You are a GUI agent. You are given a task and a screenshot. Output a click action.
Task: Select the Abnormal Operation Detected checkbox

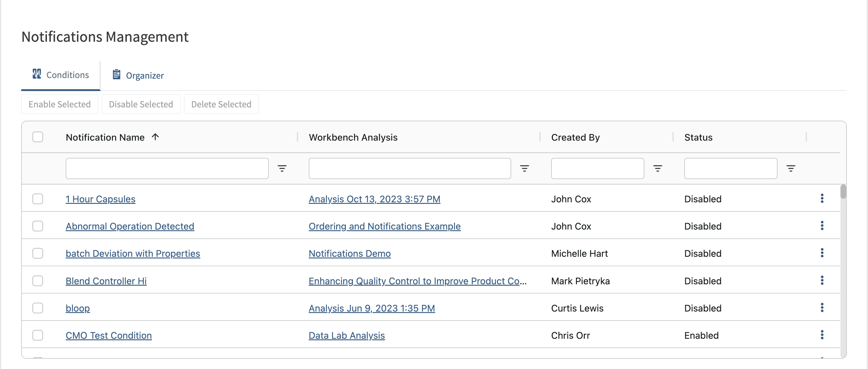(38, 226)
